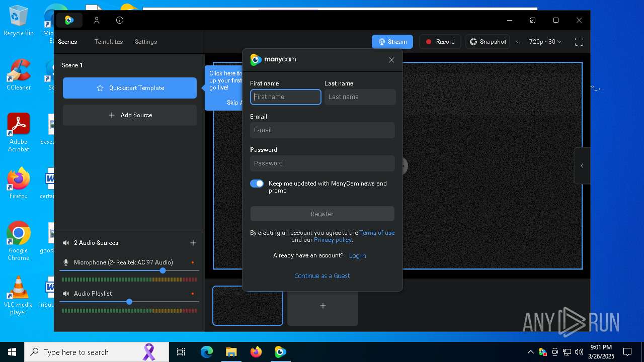The width and height of the screenshot is (644, 362).
Task: Click the Log in link
Action: [357, 255]
